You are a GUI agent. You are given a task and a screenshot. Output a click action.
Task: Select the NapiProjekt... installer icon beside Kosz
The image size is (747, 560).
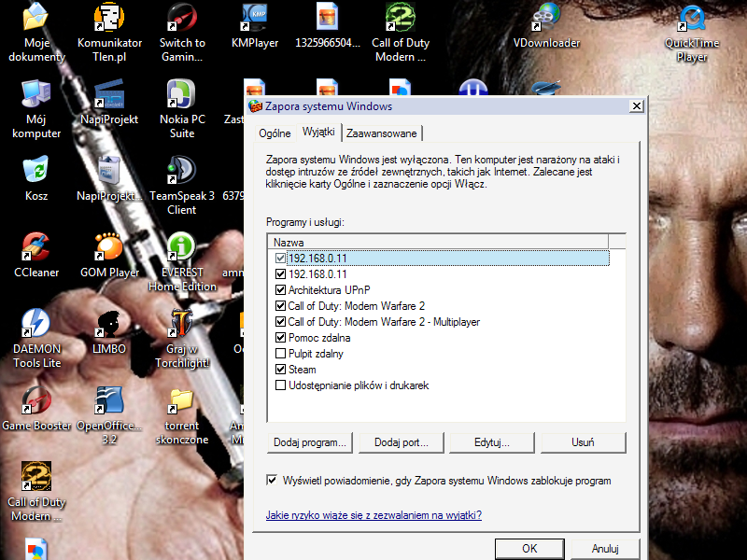(x=109, y=179)
